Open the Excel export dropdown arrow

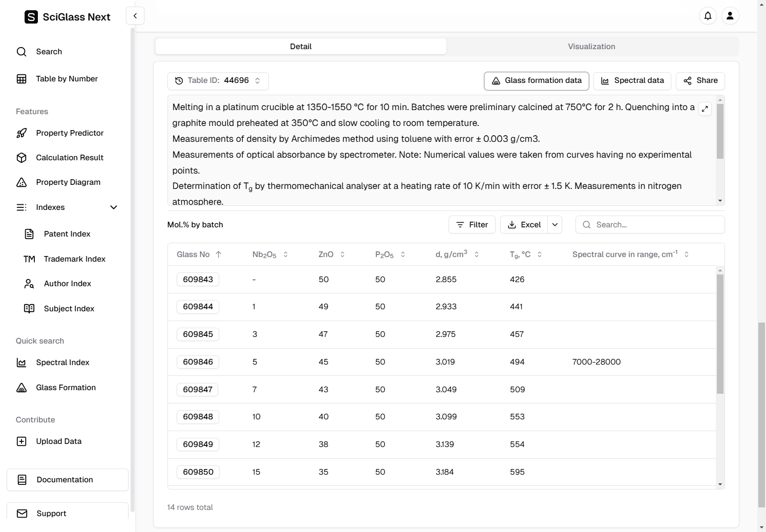(x=555, y=225)
